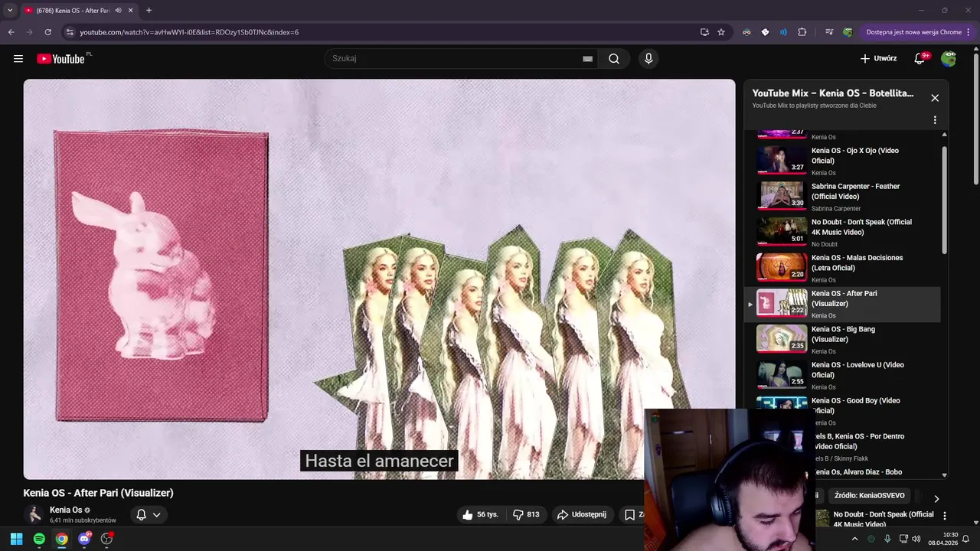Image resolution: width=980 pixels, height=551 pixels.
Task: Open Spotify from the taskbar
Action: (39, 539)
